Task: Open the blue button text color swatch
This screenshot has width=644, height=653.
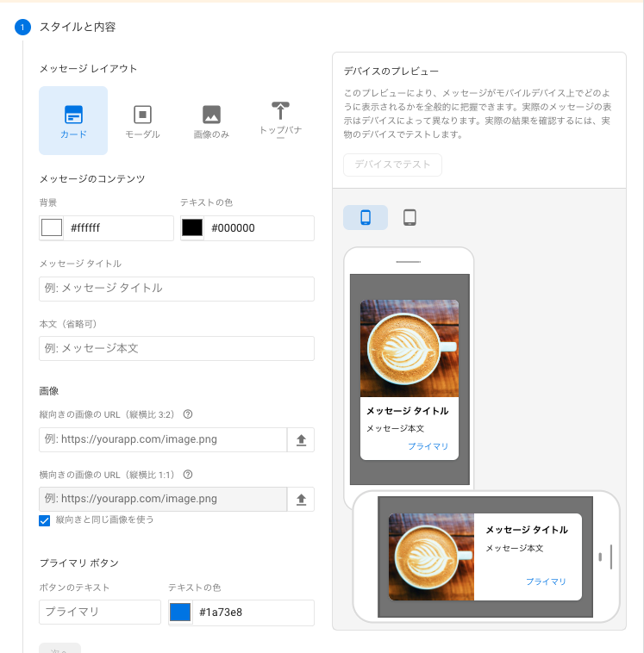Action: [x=180, y=613]
